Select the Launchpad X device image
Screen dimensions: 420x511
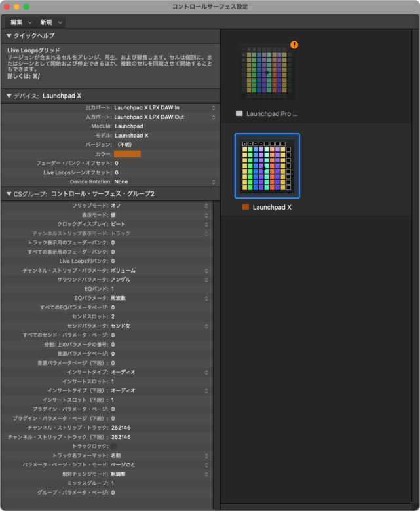point(267,166)
